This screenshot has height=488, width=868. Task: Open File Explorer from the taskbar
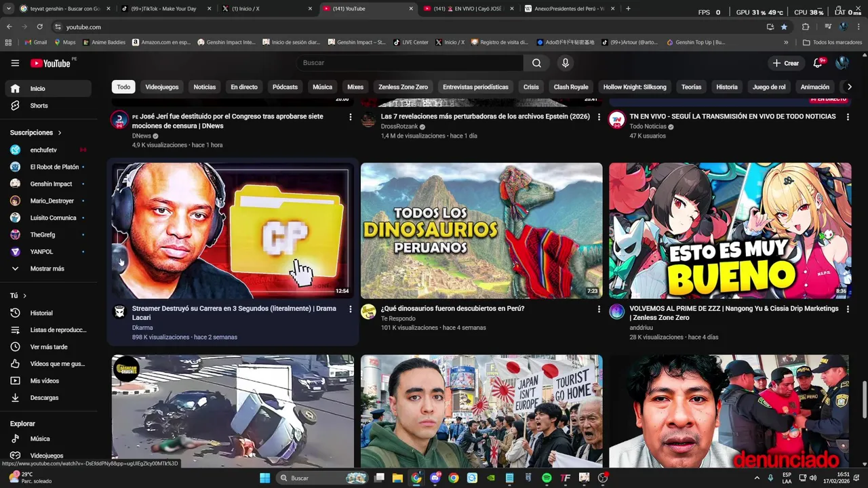(398, 478)
